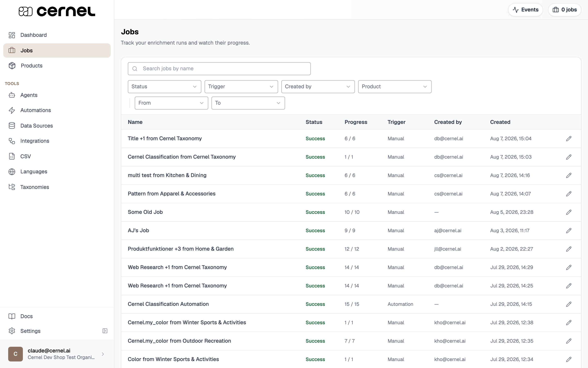Edit the Cernel Classification Automation job
Image resolution: width=588 pixels, height=368 pixels.
(x=569, y=304)
